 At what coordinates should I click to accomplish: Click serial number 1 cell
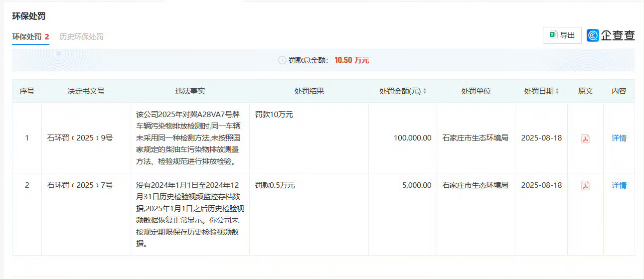[27, 138]
